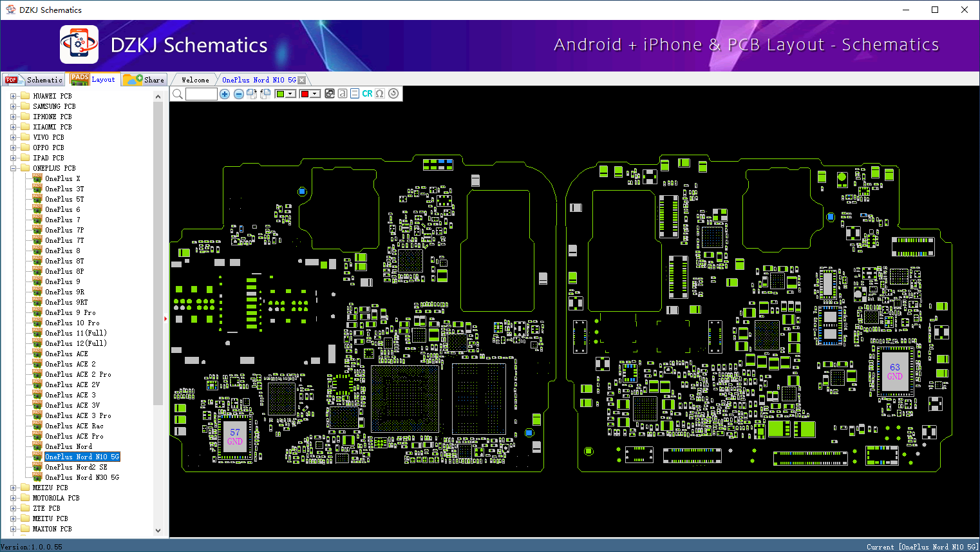Expand the ZTE PCB tree node
Image resolution: width=980 pixels, height=552 pixels.
point(13,508)
